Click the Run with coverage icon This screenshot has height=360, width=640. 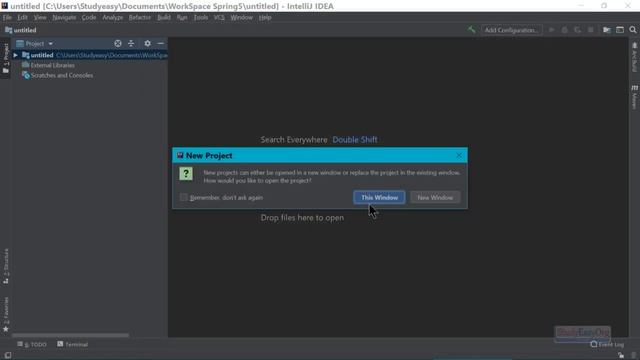click(x=578, y=30)
